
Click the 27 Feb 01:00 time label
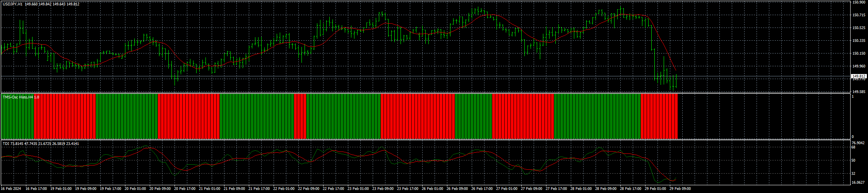507,189
